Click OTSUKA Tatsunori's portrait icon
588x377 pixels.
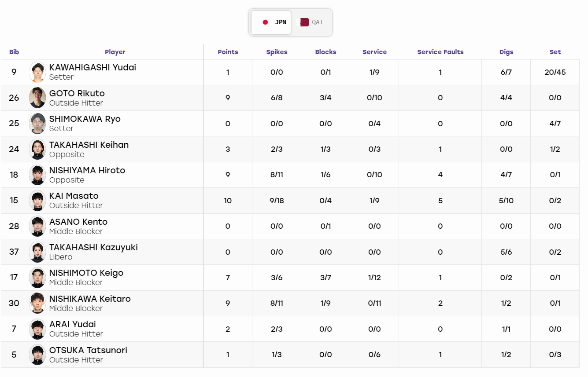click(x=37, y=355)
